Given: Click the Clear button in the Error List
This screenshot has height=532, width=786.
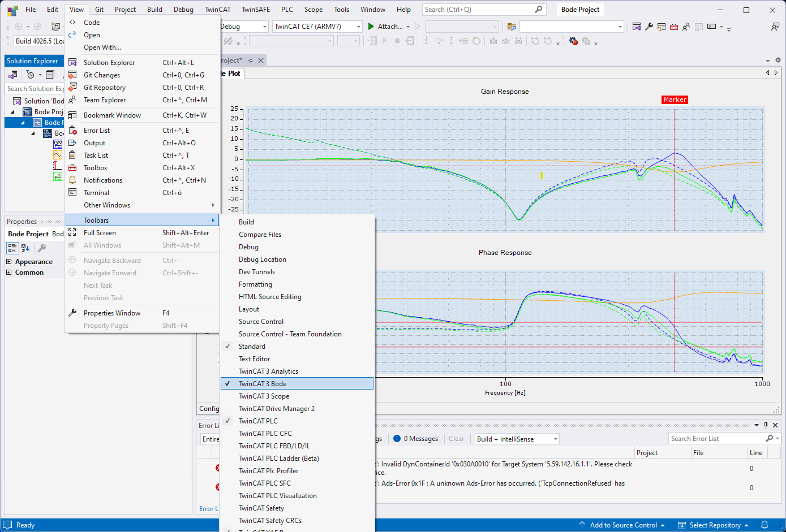Looking at the screenshot, I should (457, 439).
